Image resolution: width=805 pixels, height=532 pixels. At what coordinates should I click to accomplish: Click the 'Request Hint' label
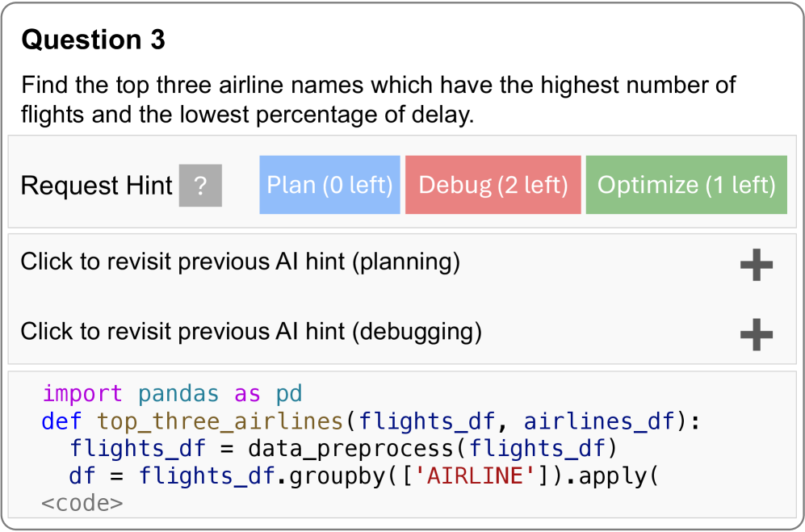96,186
